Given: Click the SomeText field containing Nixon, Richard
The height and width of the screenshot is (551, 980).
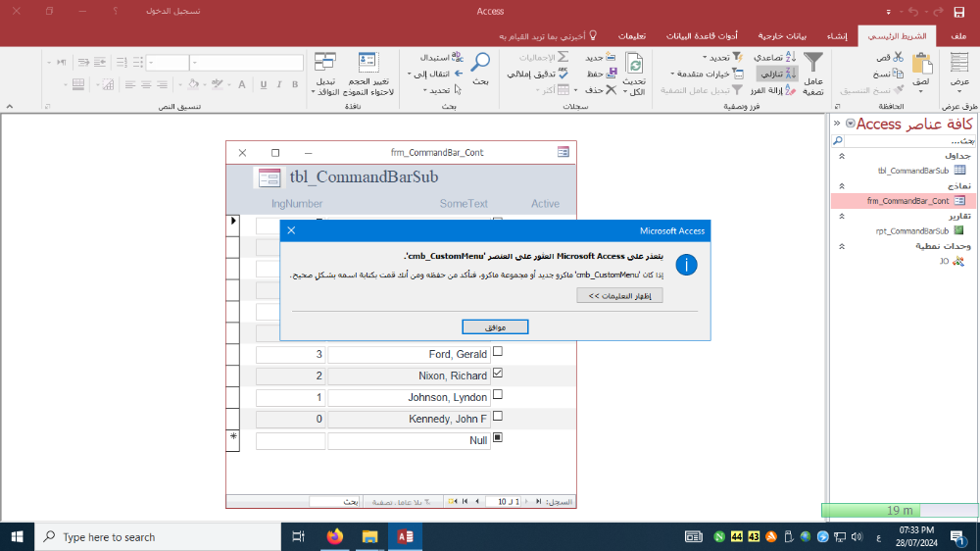Looking at the screenshot, I should coord(409,376).
